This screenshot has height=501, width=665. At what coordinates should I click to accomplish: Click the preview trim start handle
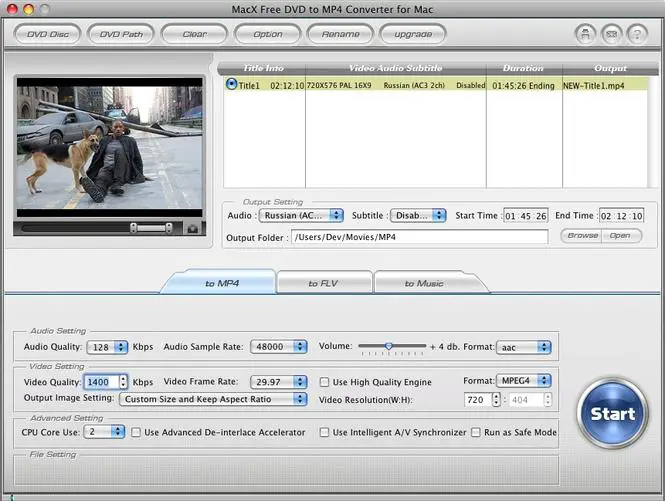point(133,228)
